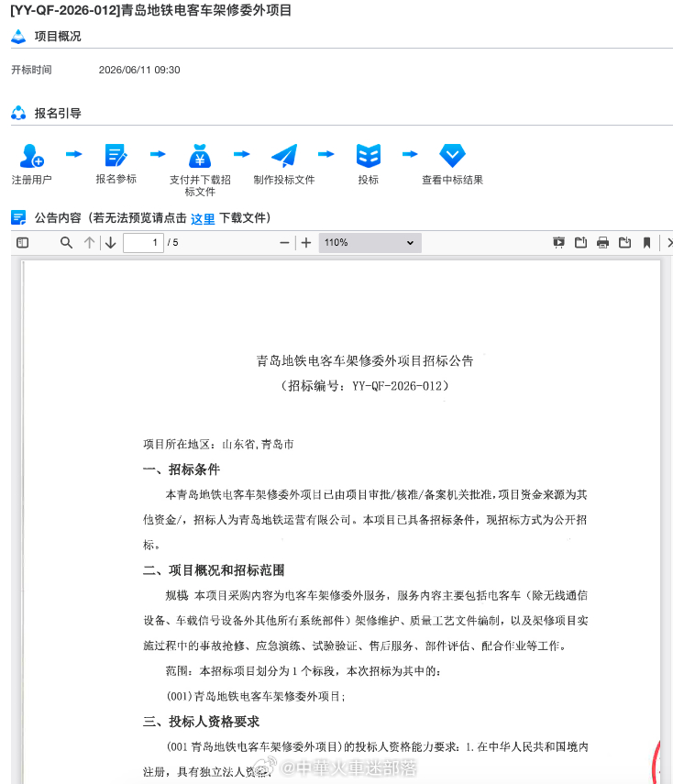Open find in document search
673x784 pixels.
66,243
